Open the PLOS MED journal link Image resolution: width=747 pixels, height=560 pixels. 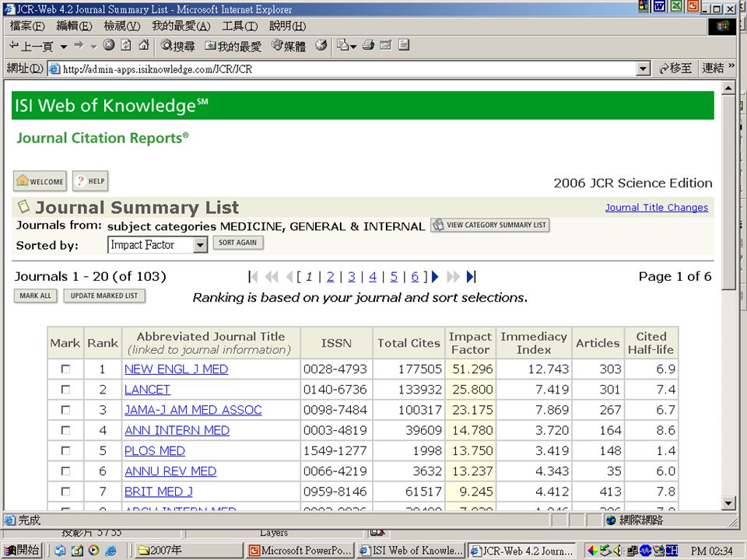click(x=155, y=450)
